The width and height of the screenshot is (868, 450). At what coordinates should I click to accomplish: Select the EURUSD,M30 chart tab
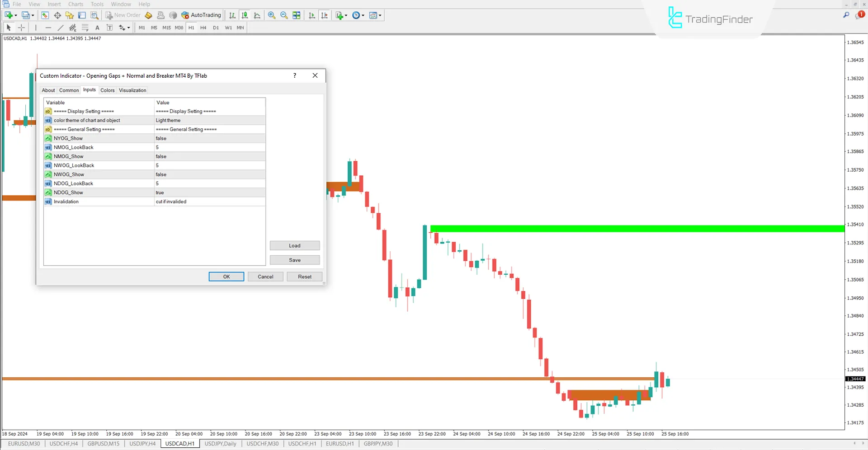click(24, 444)
